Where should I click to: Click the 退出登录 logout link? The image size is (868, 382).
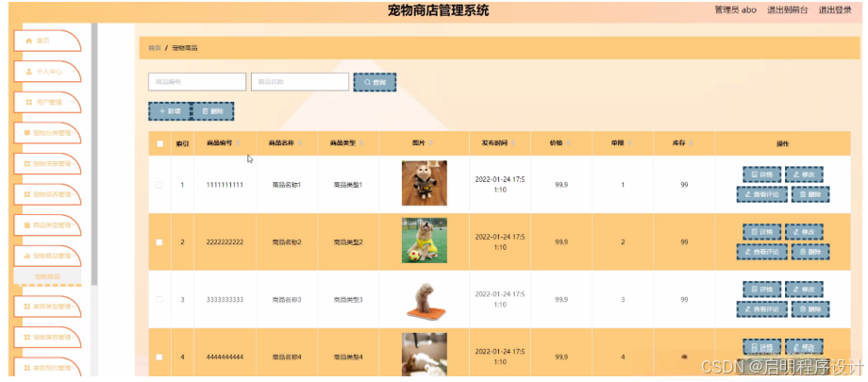coord(835,10)
